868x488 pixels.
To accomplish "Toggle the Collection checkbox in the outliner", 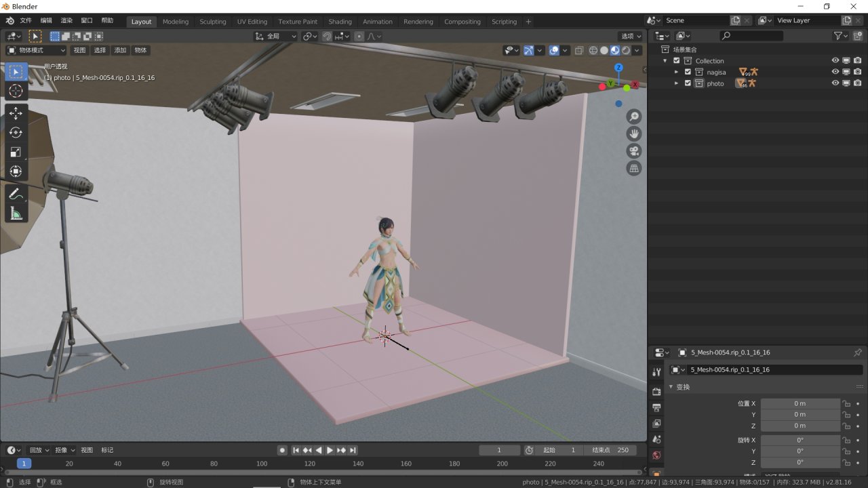I will tap(677, 61).
